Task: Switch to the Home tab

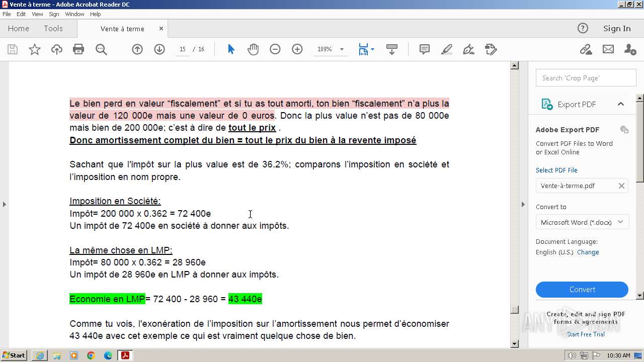Action: (x=19, y=29)
